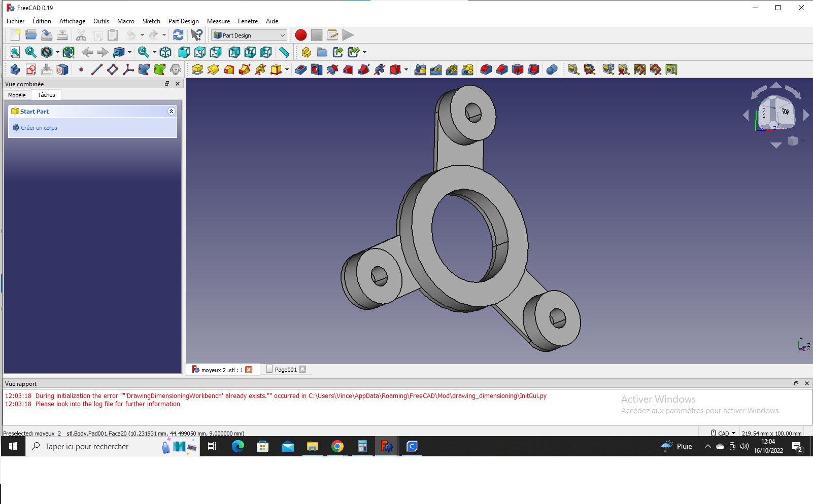Viewport: 813px width, 504px height.
Task: Create a datum line
Action: pyautogui.click(x=96, y=69)
